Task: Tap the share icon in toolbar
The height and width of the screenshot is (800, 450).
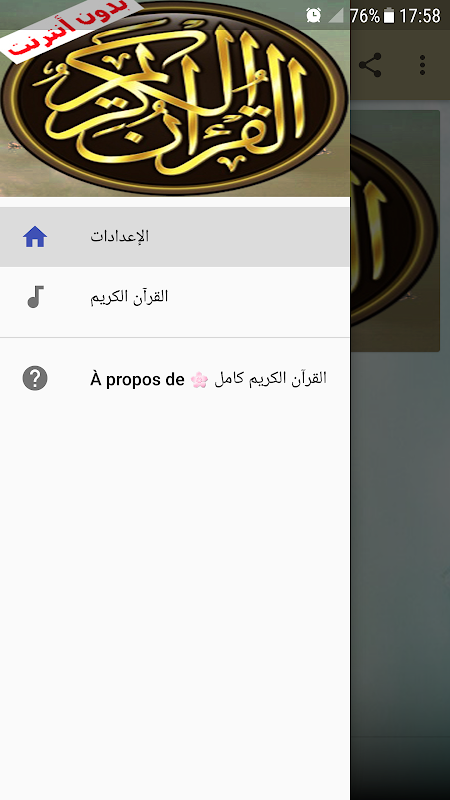Action: tap(370, 65)
